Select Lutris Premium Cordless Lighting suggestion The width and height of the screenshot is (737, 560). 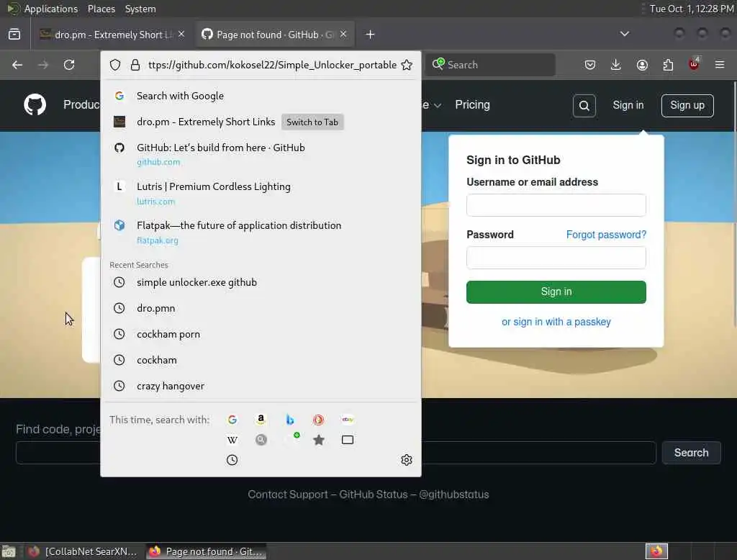(x=261, y=193)
